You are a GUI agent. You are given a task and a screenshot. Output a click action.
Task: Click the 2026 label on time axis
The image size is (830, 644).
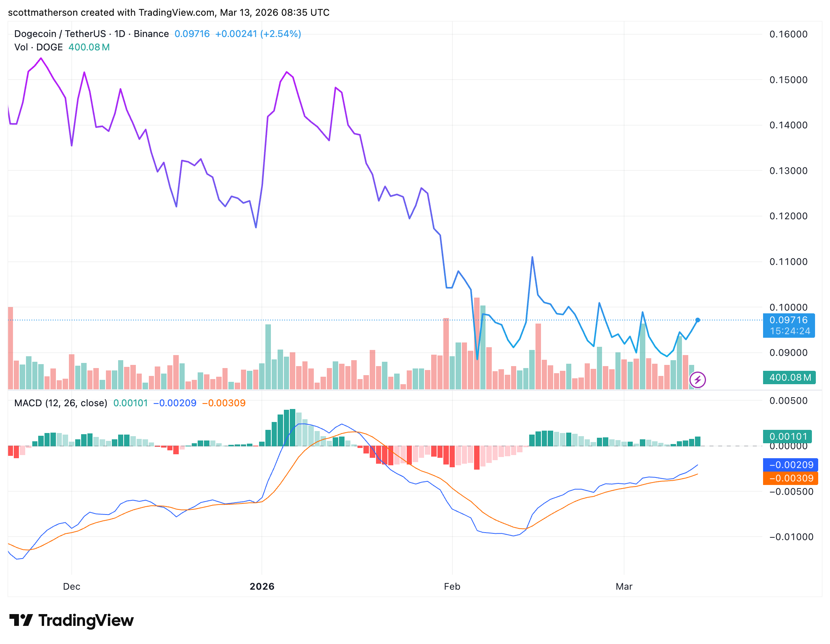(x=262, y=587)
